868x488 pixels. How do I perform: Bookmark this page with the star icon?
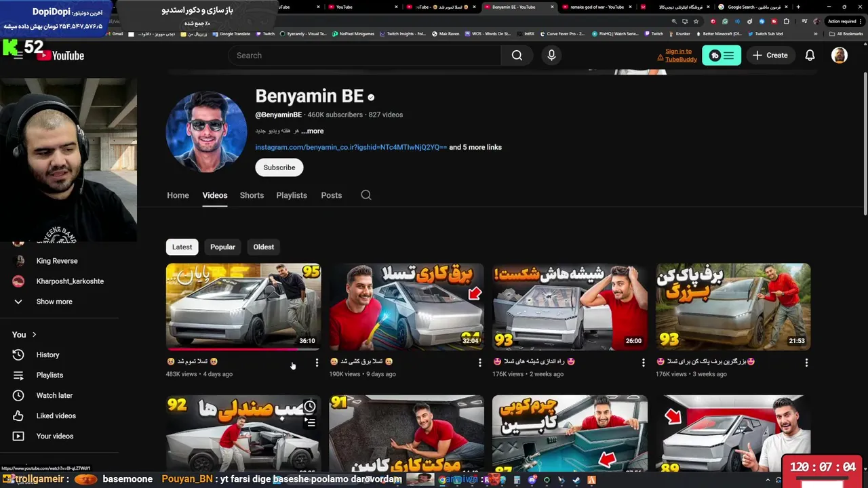pyautogui.click(x=696, y=21)
